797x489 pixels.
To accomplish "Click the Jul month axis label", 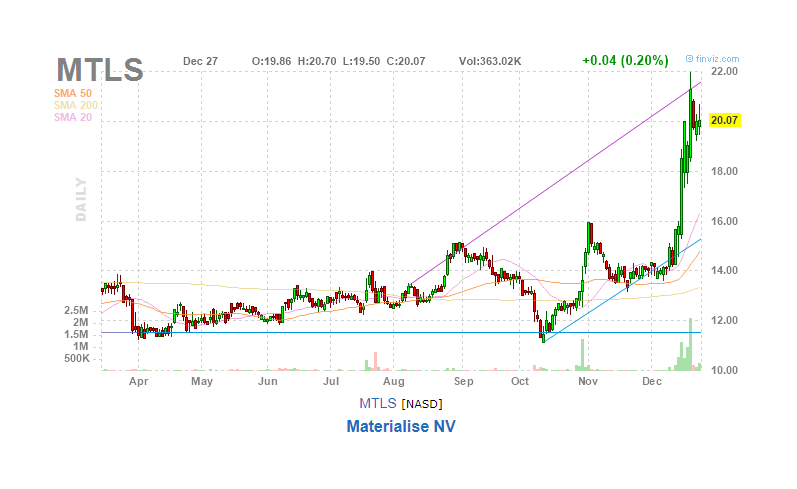I will 331,381.
